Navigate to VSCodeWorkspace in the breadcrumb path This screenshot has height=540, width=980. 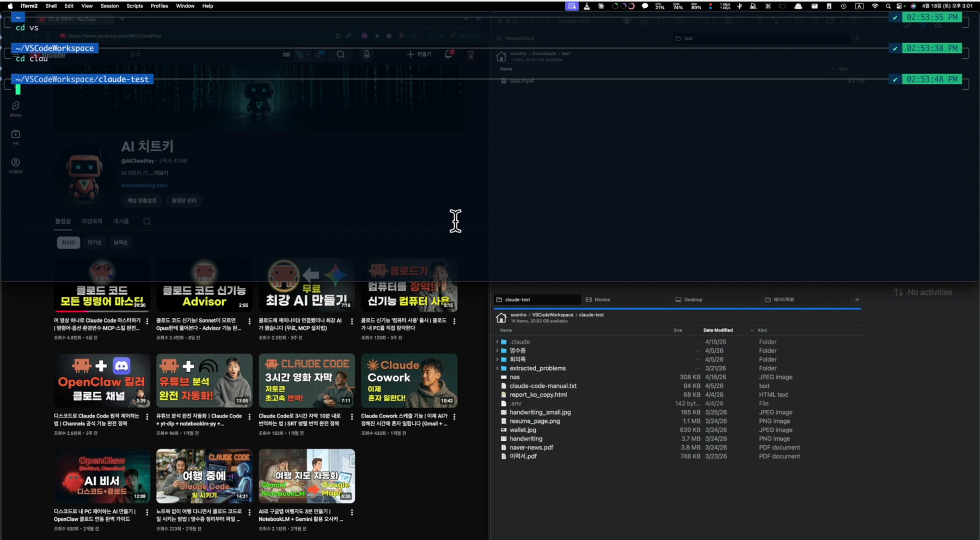click(553, 315)
